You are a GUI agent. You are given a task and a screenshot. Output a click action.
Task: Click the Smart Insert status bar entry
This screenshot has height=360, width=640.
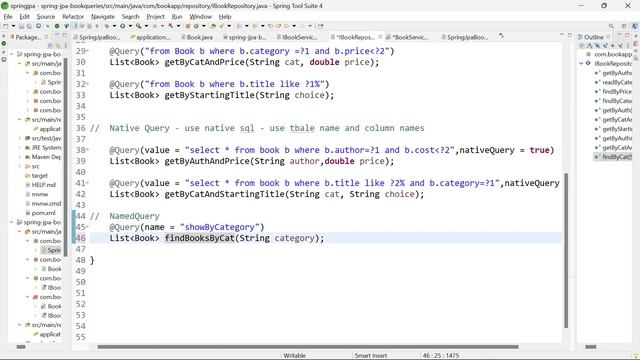pos(371,356)
